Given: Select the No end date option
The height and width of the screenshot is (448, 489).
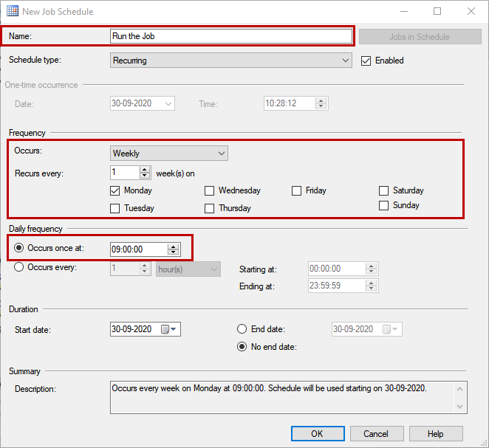Looking at the screenshot, I should point(242,346).
